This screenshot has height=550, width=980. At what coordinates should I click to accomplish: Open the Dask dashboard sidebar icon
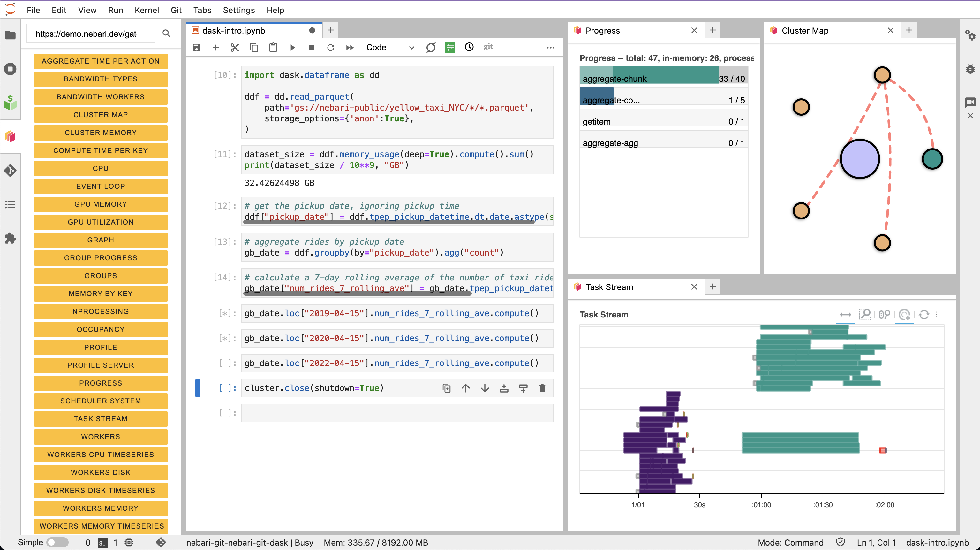pyautogui.click(x=10, y=137)
